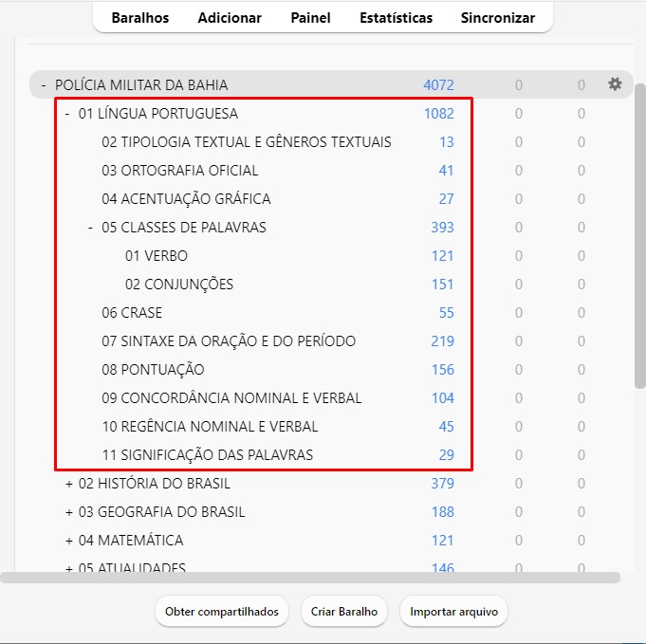The width and height of the screenshot is (646, 644).
Task: Collapse the POLÍCIA MILITAR DA BAHIA deck
Action: pyautogui.click(x=44, y=84)
